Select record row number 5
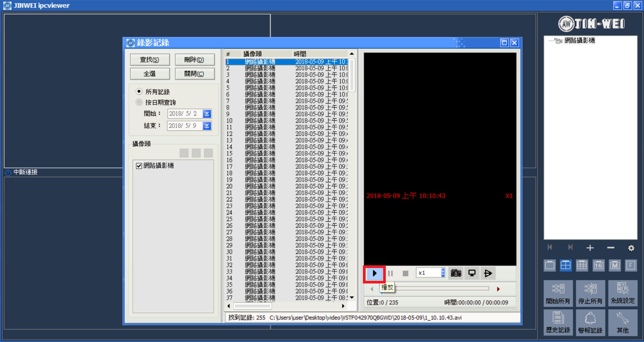The height and width of the screenshot is (342, 644). (287, 88)
